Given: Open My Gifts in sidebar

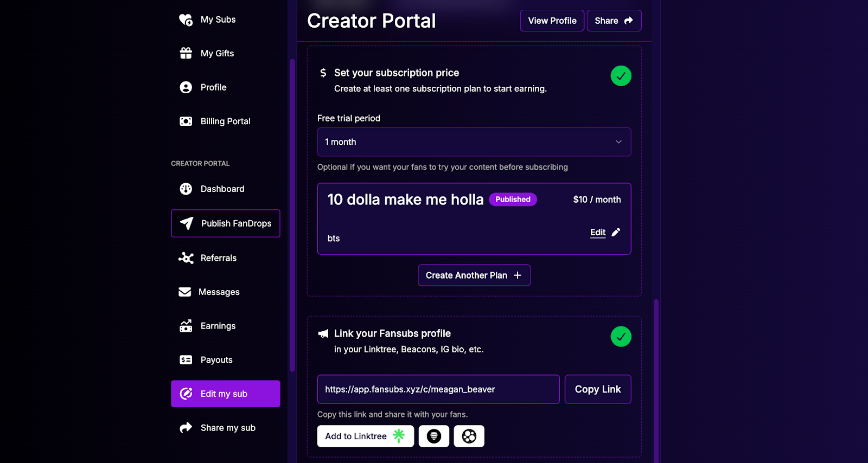Looking at the screenshot, I should point(217,53).
